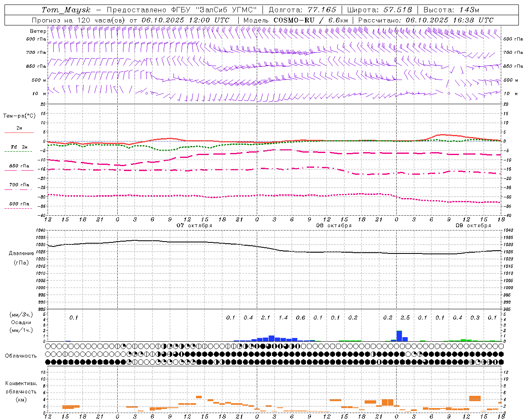Click the latitude value "Широта: 57.518"
The width and height of the screenshot is (525, 420).
pyautogui.click(x=380, y=10)
